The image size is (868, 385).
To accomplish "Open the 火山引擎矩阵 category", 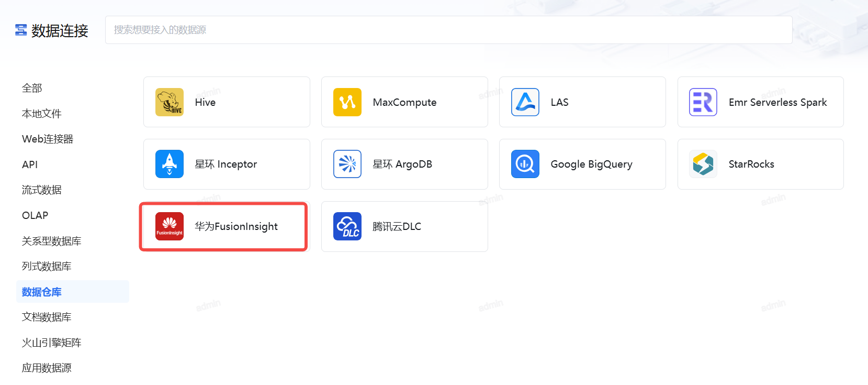I will (x=52, y=343).
